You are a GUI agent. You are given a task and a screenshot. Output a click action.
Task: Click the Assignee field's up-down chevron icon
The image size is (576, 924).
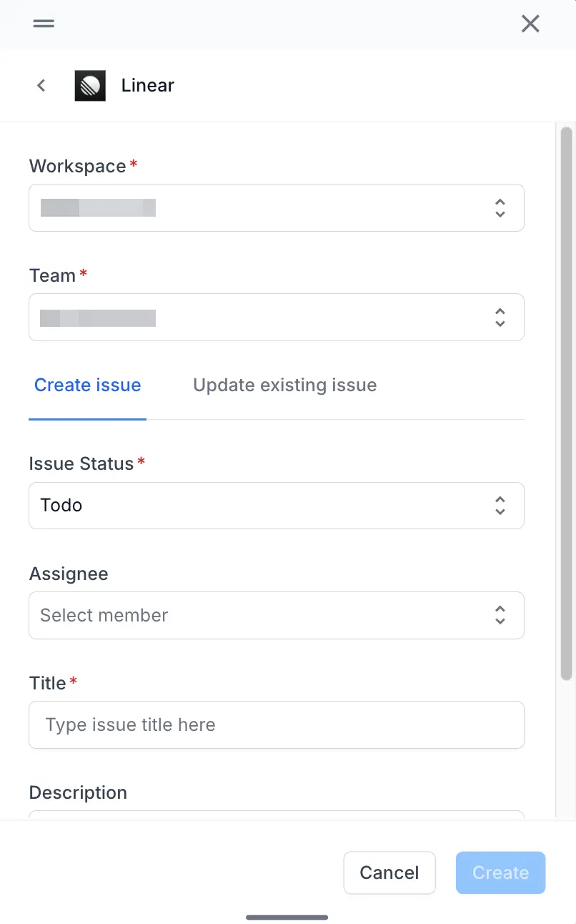[x=500, y=615]
